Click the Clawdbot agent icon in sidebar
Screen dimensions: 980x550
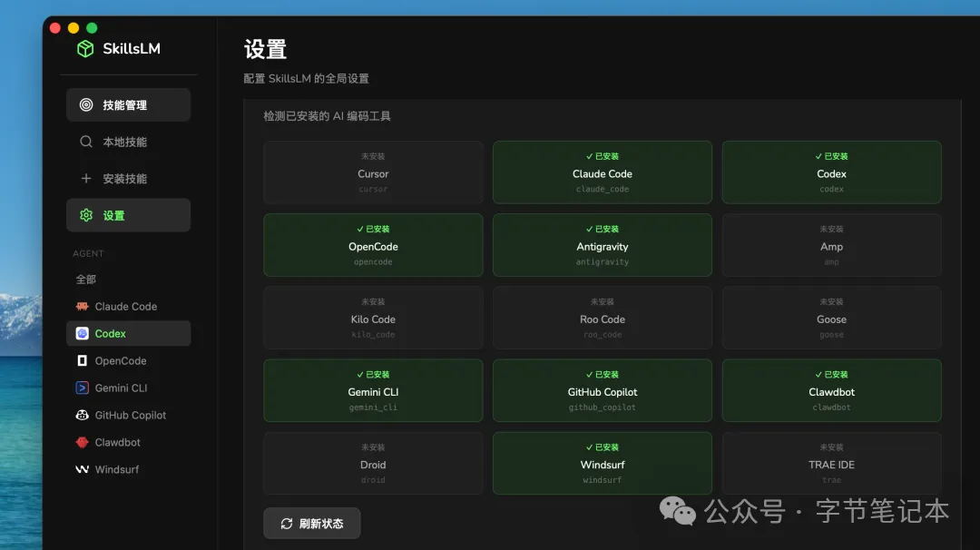pyautogui.click(x=82, y=442)
